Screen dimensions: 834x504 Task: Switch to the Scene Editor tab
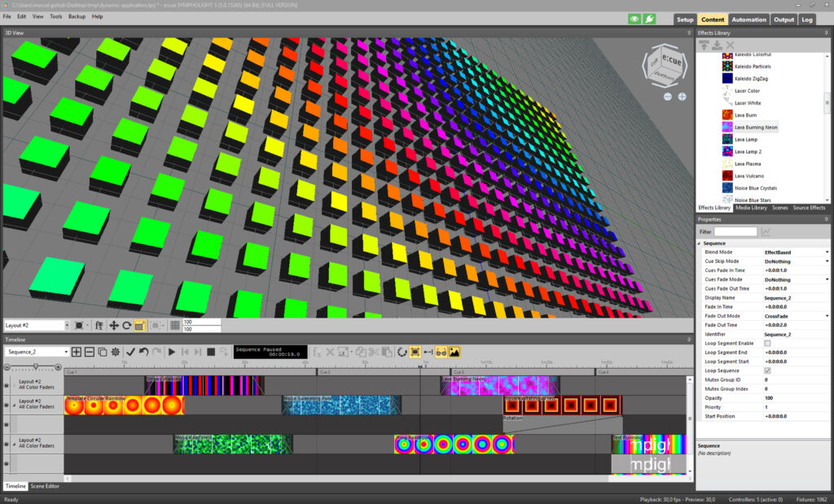tap(46, 486)
